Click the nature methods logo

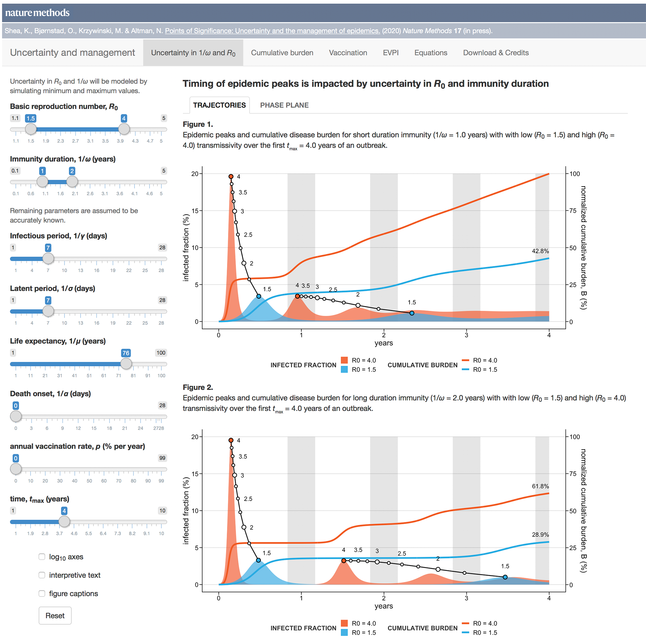[37, 13]
